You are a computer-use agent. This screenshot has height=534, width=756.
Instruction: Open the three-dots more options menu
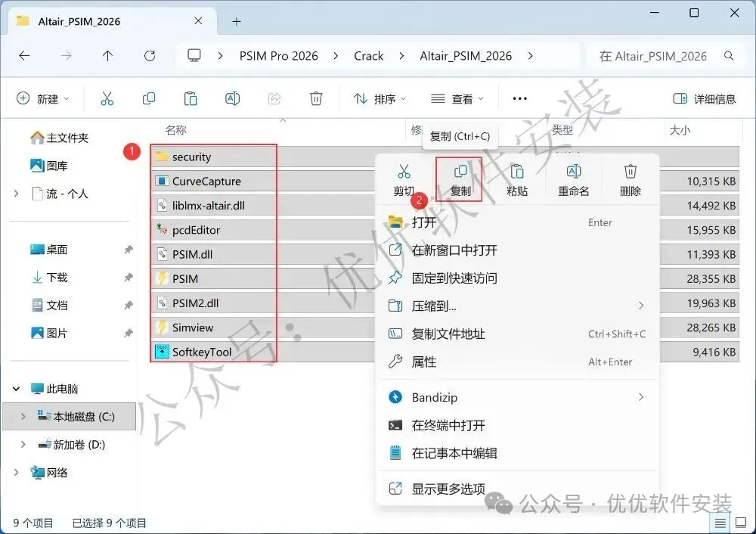point(520,99)
